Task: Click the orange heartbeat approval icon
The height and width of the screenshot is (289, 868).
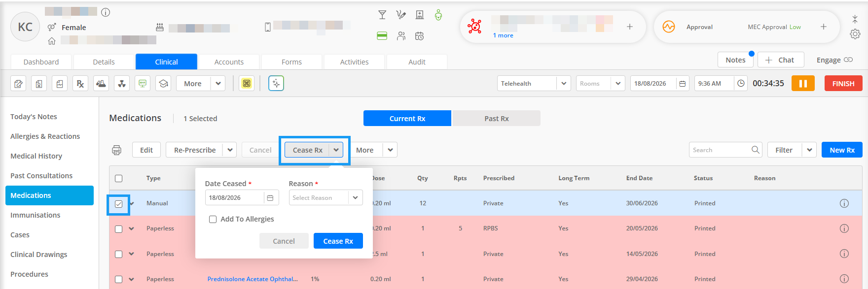Action: click(x=669, y=27)
